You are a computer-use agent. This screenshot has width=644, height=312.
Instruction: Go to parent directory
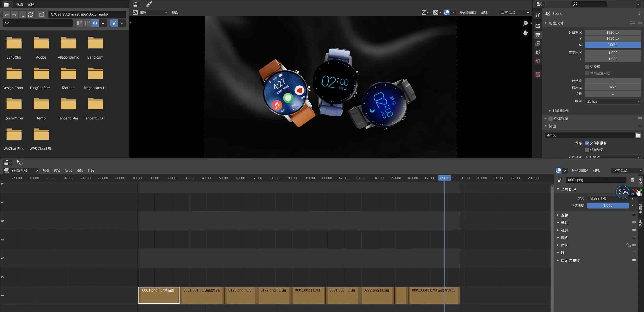22,14
